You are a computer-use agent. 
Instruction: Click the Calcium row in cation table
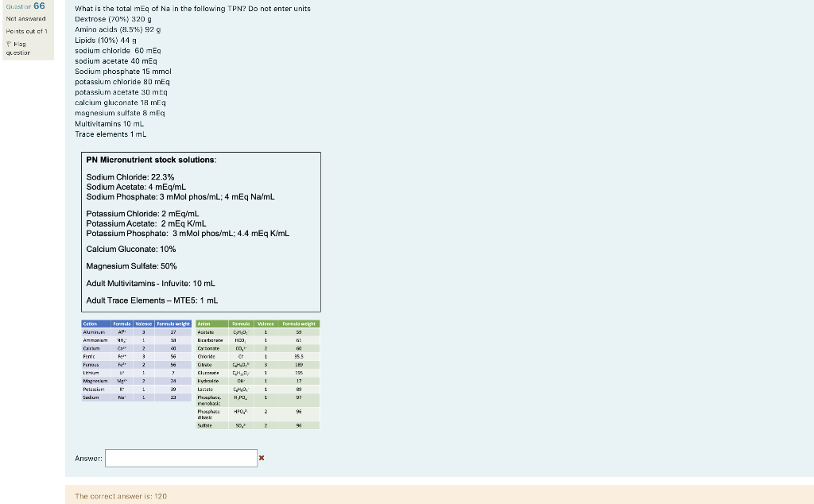tap(137, 348)
